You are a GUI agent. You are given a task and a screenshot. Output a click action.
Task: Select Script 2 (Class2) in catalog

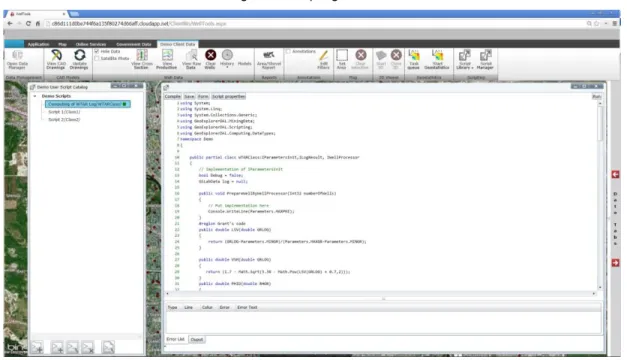64,120
